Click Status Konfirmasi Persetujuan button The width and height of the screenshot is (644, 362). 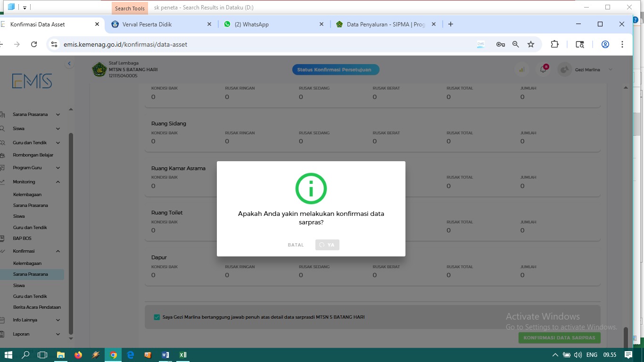pyautogui.click(x=336, y=70)
